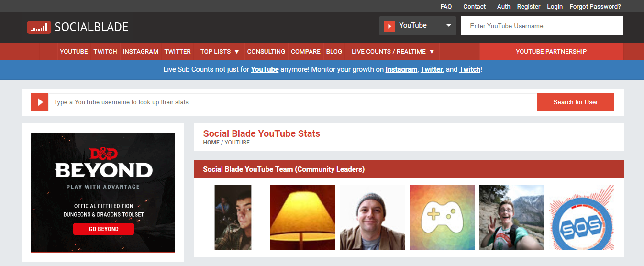Click the SOCIALBLADE wordmark text

point(91,27)
